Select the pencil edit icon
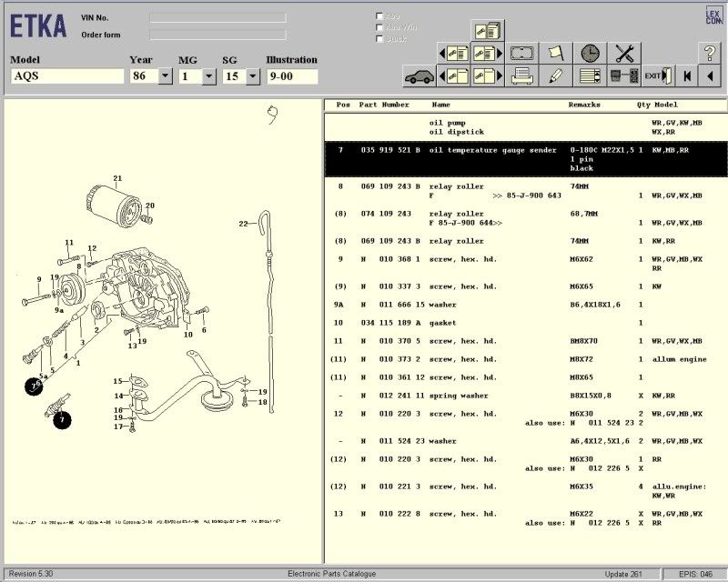This screenshot has height=582, width=728. pyautogui.click(x=555, y=76)
